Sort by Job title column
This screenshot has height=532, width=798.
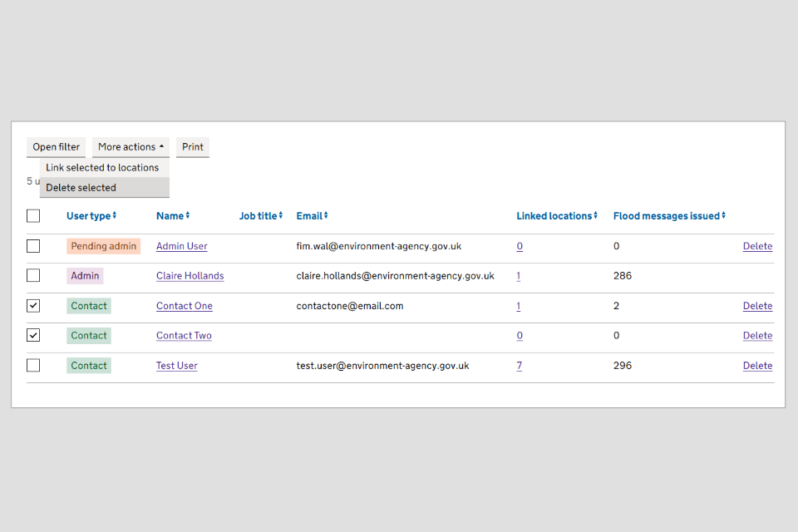[261, 216]
